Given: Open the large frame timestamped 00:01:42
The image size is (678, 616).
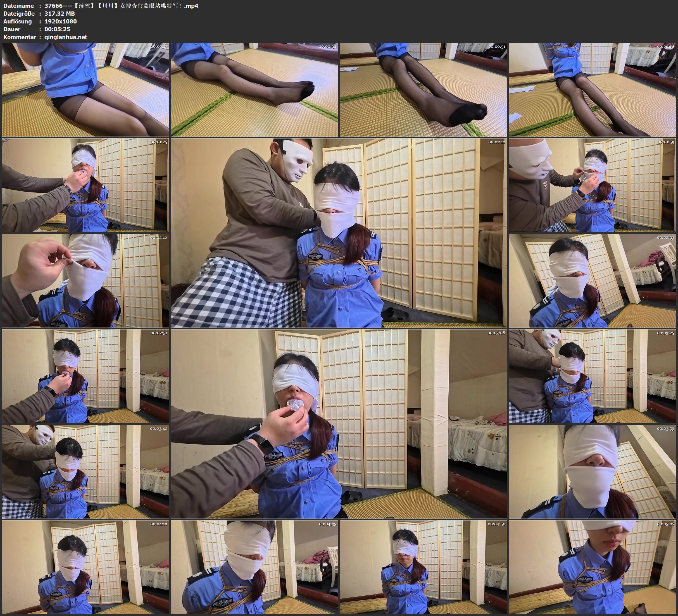Looking at the screenshot, I should tap(339, 233).
